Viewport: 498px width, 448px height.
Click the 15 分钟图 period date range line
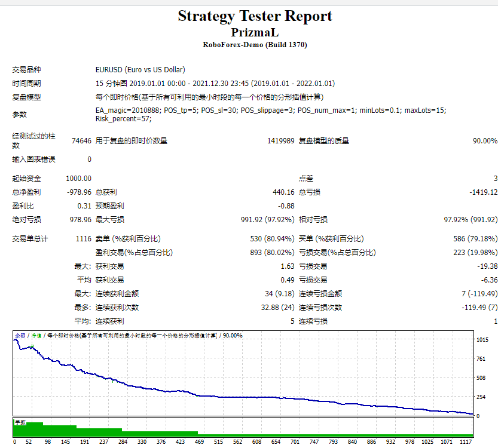pos(215,84)
